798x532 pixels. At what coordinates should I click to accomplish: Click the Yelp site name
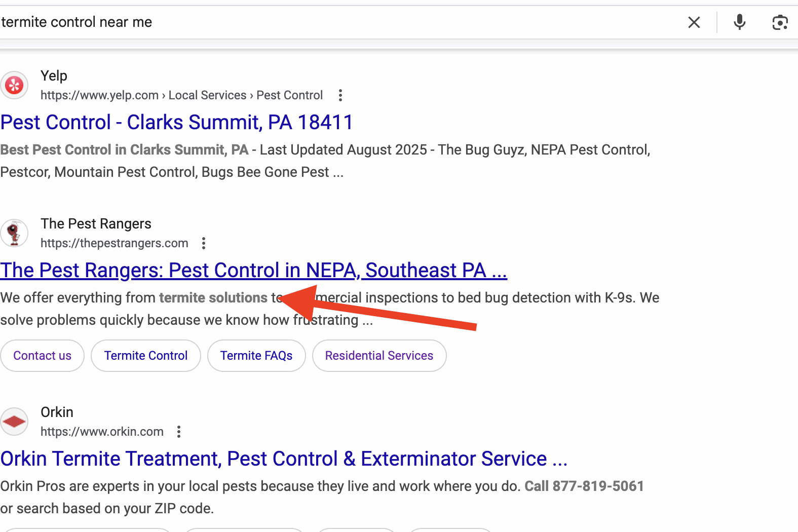point(54,76)
